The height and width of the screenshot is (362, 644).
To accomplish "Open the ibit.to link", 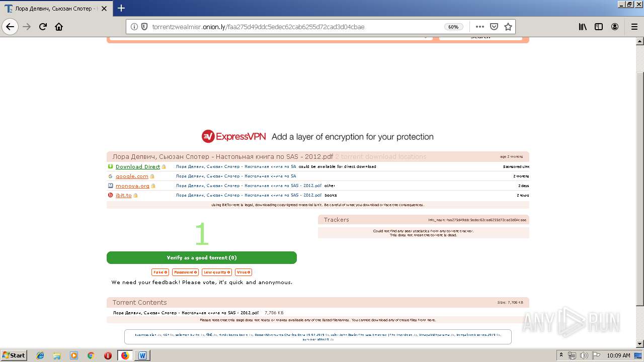I will click(124, 195).
